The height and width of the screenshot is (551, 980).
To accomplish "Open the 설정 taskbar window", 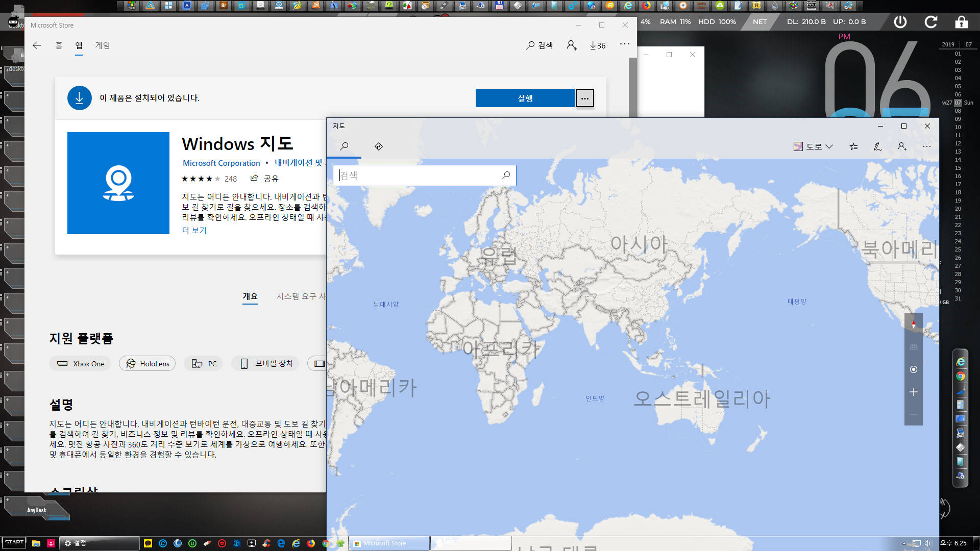I will click(99, 543).
